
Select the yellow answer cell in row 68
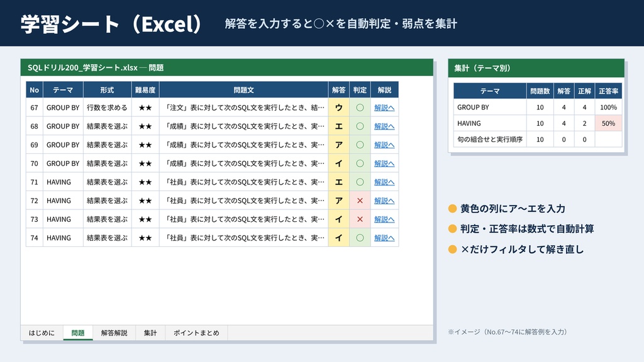coord(339,126)
